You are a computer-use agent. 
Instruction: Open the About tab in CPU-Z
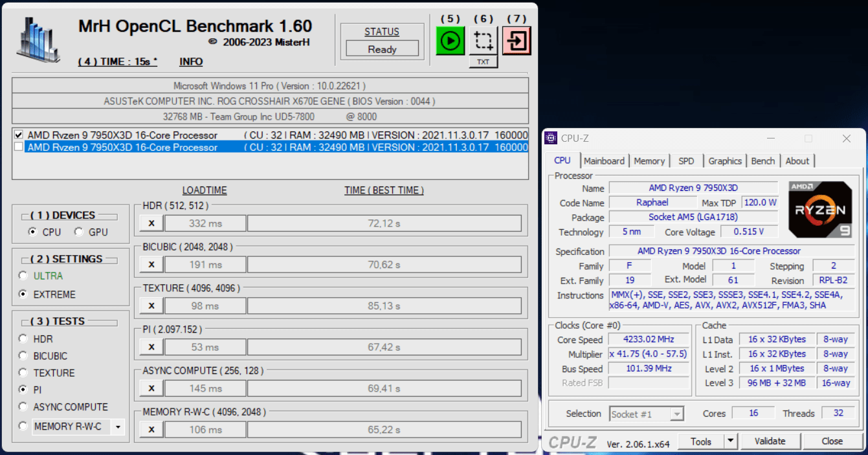(x=797, y=161)
